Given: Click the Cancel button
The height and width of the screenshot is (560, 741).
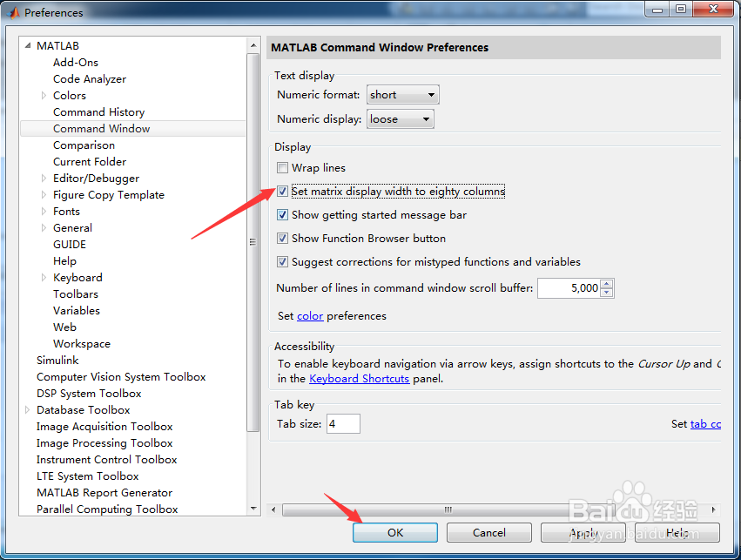Looking at the screenshot, I should [x=489, y=533].
